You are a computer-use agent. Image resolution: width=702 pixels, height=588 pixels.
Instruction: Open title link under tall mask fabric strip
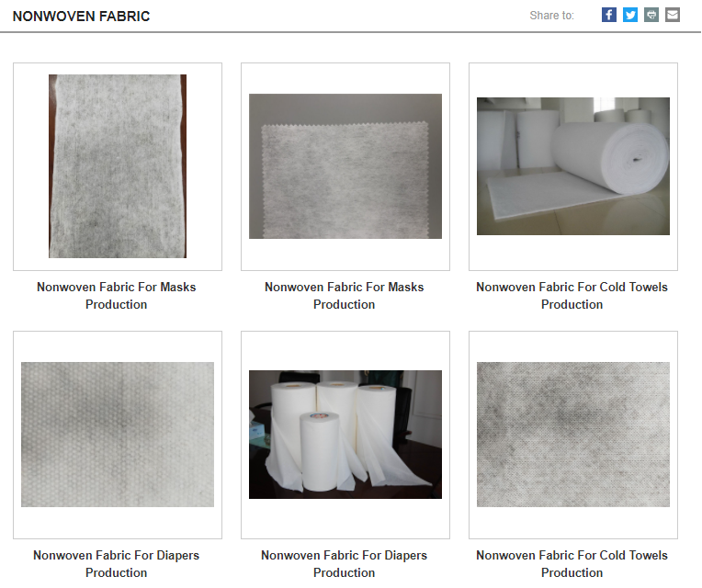pyautogui.click(x=117, y=295)
